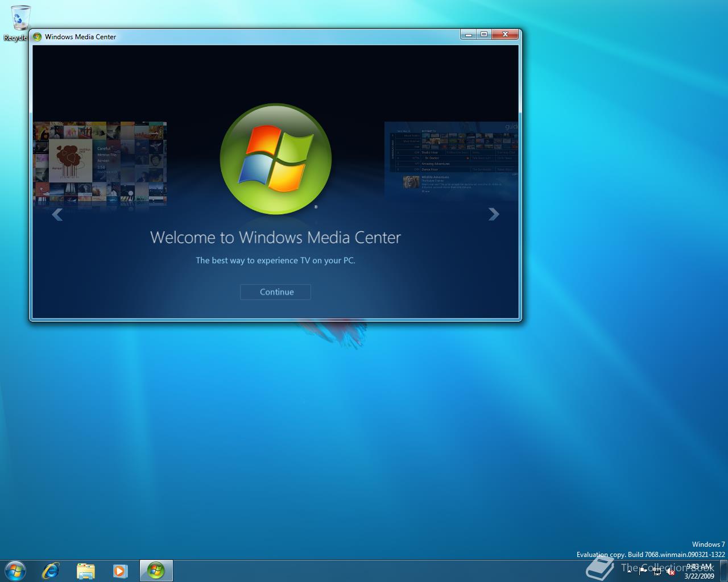
Task: Open Windows Media Player from taskbar
Action: [x=120, y=571]
